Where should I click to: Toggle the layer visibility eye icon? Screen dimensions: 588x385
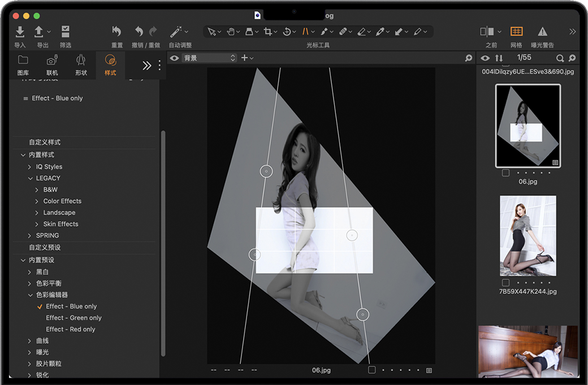(x=175, y=58)
